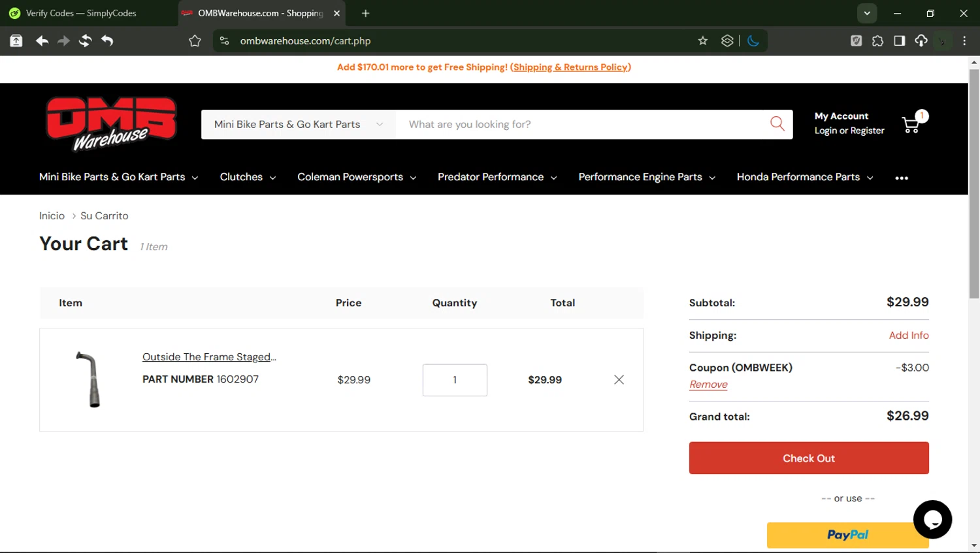The image size is (980, 553).
Task: Expand Mini Bike Parts & Go Kart Parts menu
Action: click(x=118, y=177)
